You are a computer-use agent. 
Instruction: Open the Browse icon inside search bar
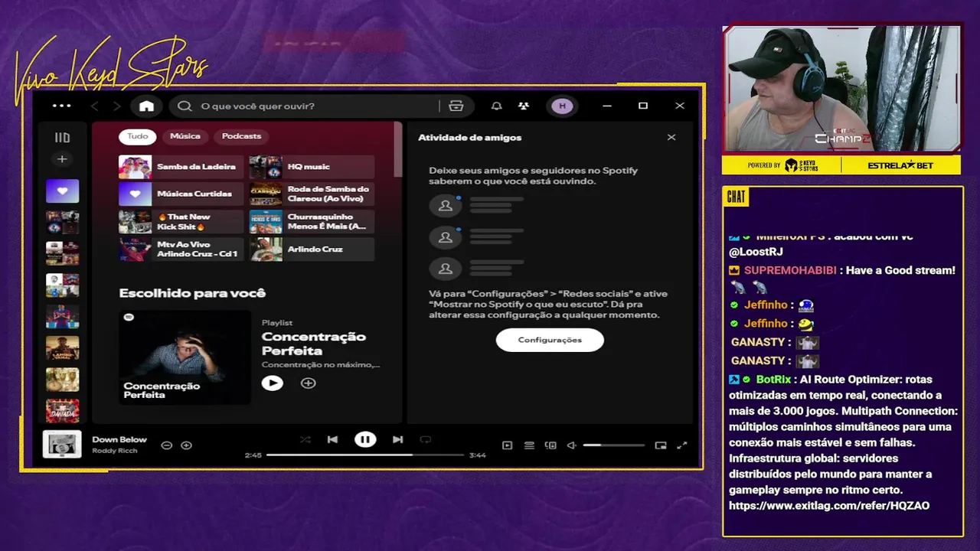(456, 106)
